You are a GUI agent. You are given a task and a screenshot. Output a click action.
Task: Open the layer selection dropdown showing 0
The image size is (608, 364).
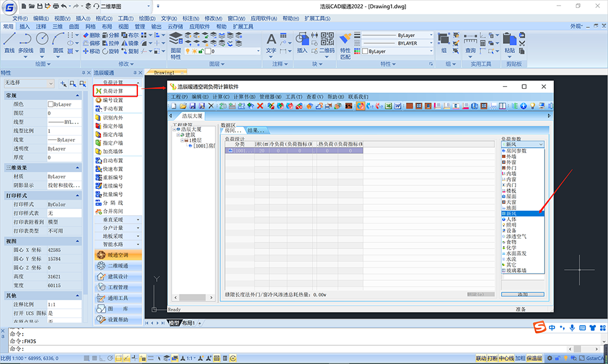pos(258,51)
